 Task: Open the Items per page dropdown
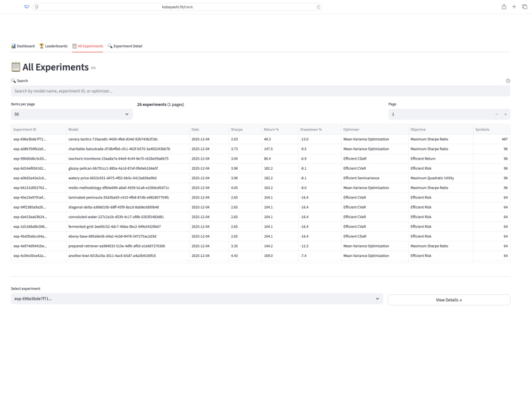pos(72,114)
